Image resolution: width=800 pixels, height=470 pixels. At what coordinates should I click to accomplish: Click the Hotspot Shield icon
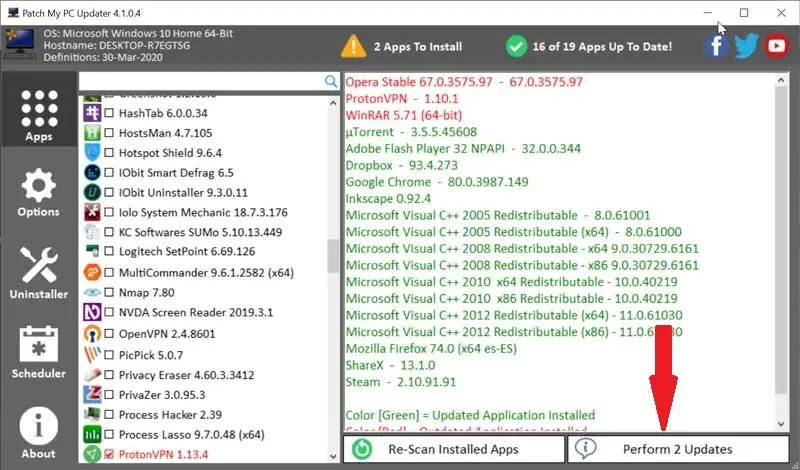pyautogui.click(x=92, y=153)
